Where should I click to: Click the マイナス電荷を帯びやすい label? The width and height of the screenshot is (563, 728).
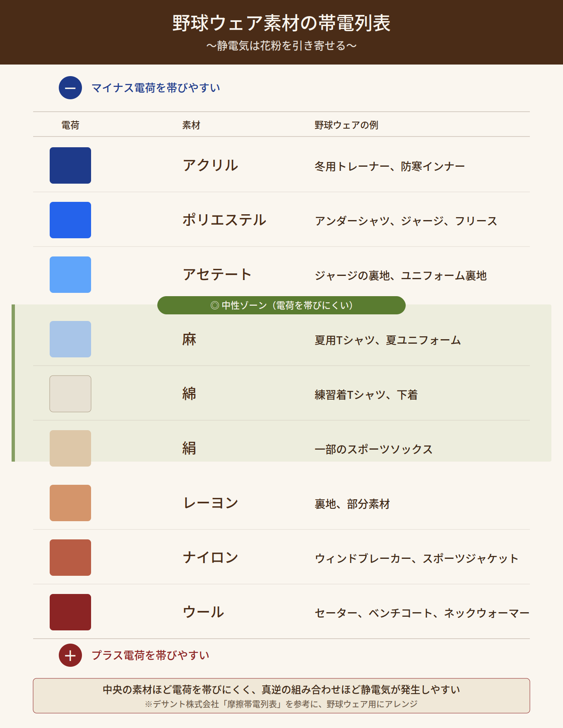pyautogui.click(x=156, y=88)
